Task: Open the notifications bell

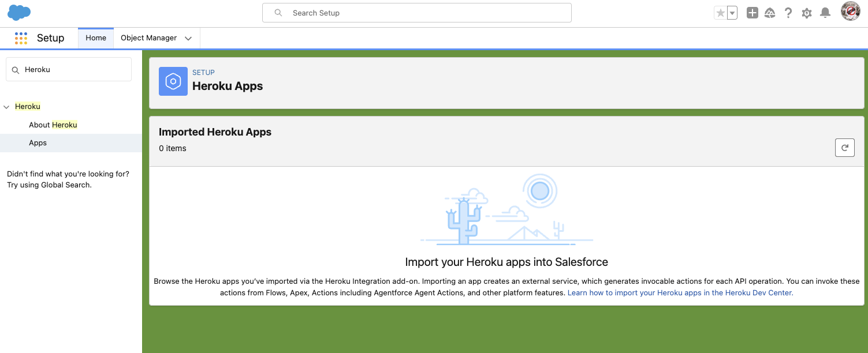Action: pos(825,13)
